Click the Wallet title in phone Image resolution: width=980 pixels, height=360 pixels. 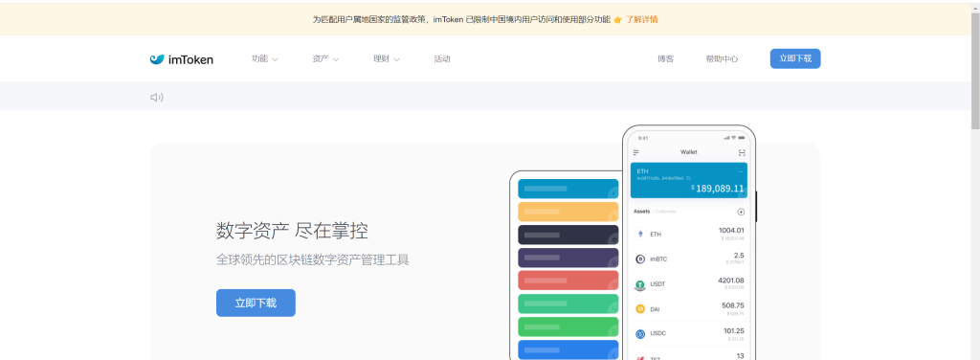coord(689,152)
